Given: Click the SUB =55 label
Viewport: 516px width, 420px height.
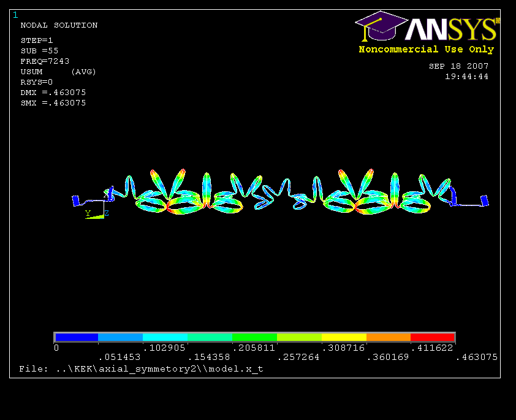Looking at the screenshot, I should (x=39, y=51).
